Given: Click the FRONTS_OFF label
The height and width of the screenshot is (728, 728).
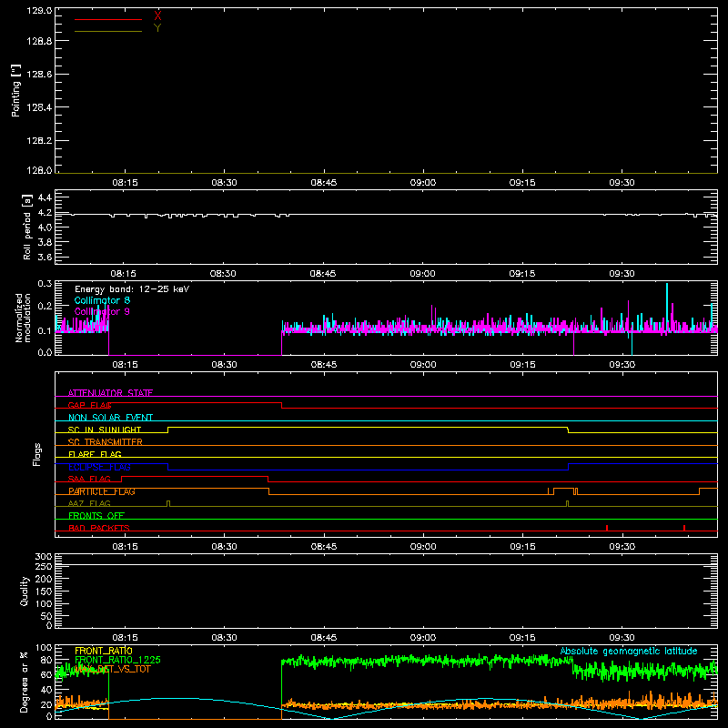Looking at the screenshot, I should point(96,516).
